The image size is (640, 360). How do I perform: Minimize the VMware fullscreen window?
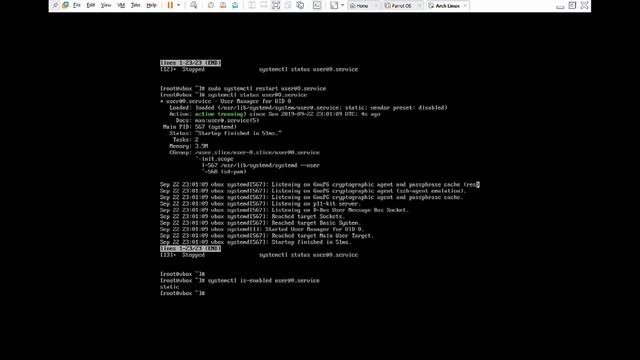tap(560, 6)
